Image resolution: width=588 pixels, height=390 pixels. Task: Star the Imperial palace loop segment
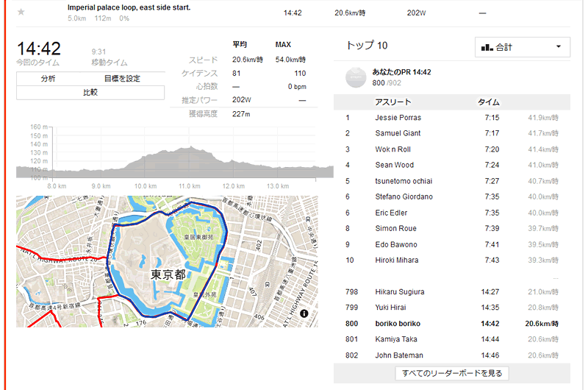click(x=21, y=12)
